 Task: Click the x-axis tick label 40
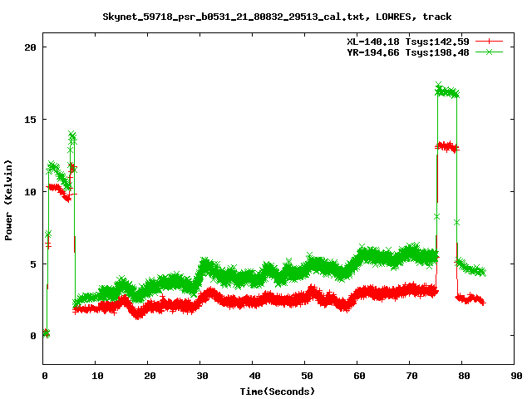tap(254, 376)
